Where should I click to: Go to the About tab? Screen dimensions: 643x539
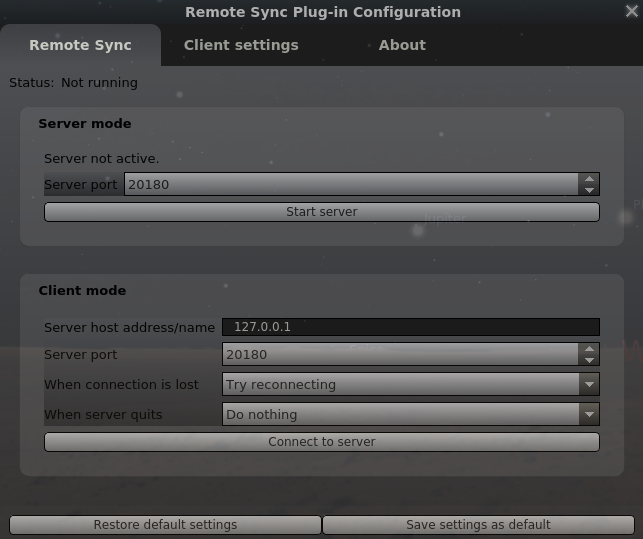click(x=402, y=45)
